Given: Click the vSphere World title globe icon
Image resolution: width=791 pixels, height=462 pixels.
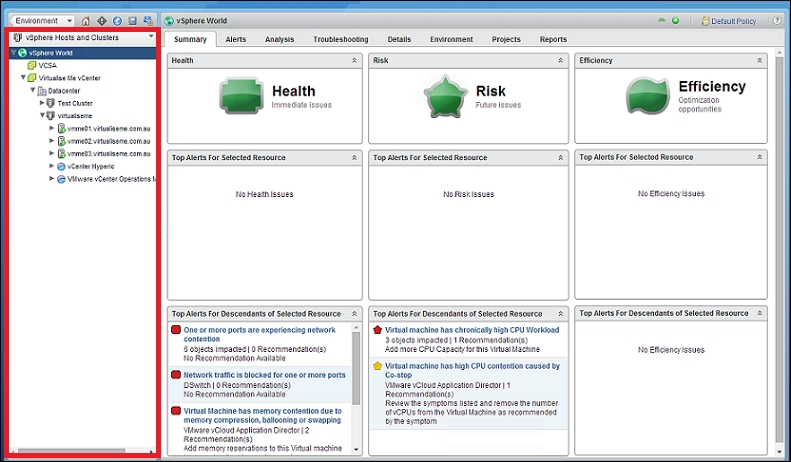Looking at the screenshot, I should [x=169, y=21].
